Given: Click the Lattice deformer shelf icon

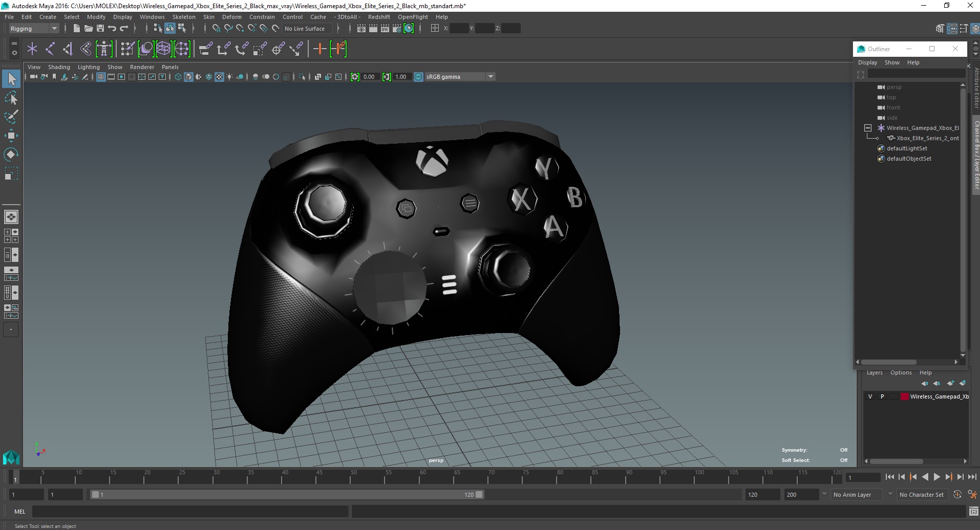Looking at the screenshot, I should (x=163, y=49).
